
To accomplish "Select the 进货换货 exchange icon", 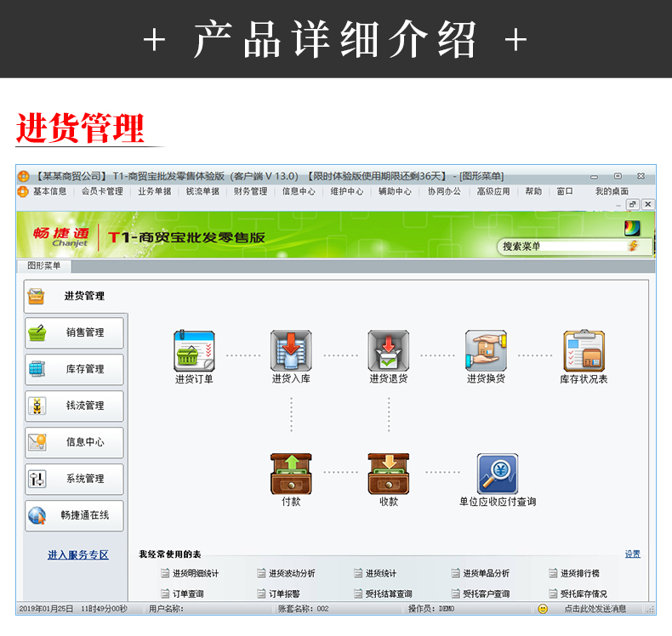I will point(485,350).
